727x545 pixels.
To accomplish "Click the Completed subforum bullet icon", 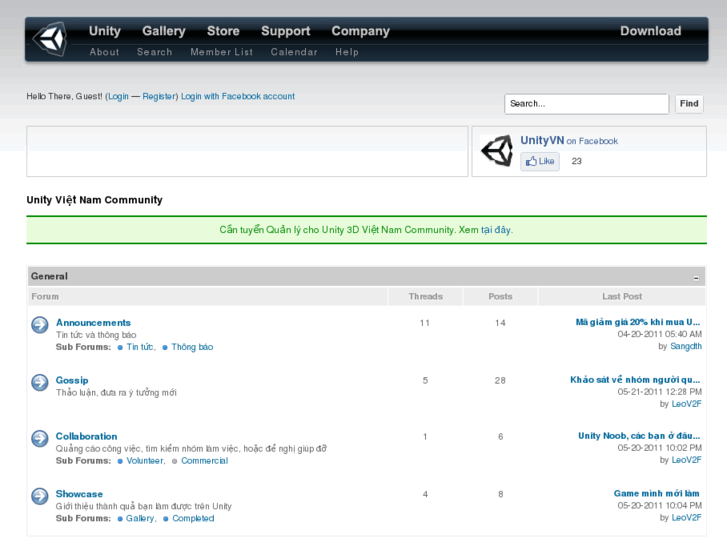I will click(166, 519).
